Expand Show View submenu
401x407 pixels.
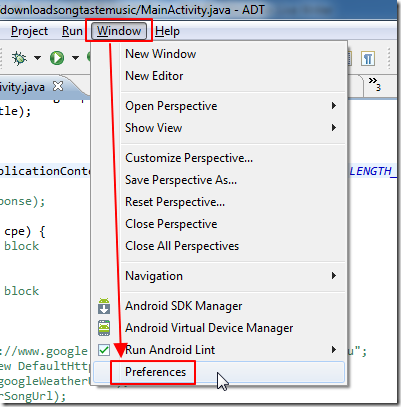[x=219, y=128]
